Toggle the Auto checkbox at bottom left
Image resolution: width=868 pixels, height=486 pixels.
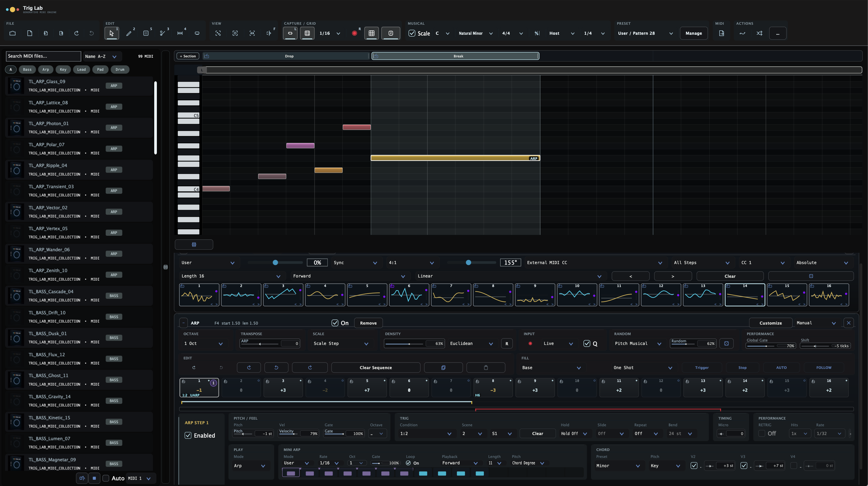click(105, 478)
